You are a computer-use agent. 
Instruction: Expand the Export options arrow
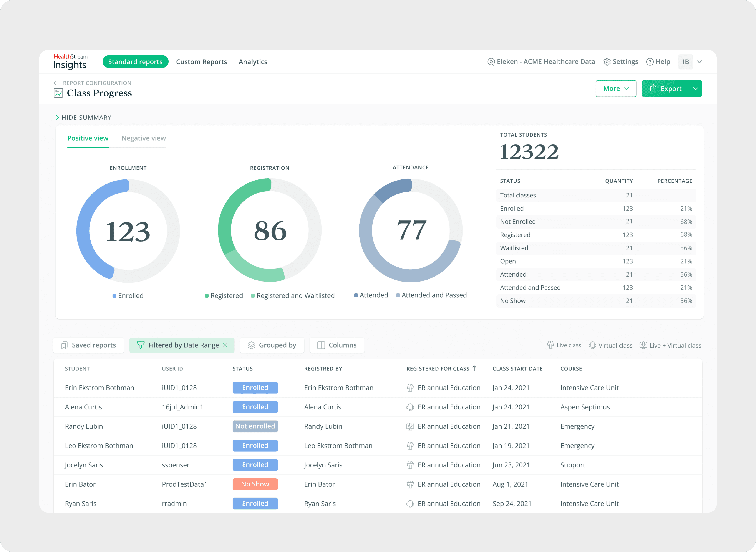(x=696, y=89)
